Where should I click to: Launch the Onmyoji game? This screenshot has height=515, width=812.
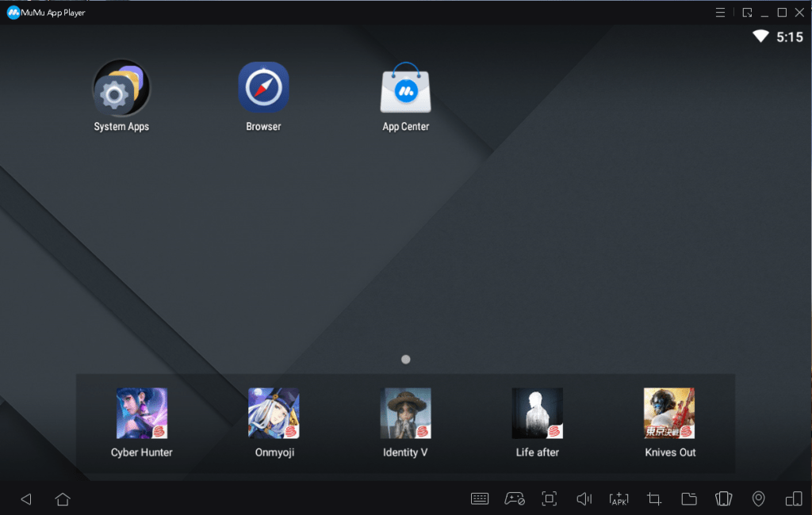tap(274, 413)
